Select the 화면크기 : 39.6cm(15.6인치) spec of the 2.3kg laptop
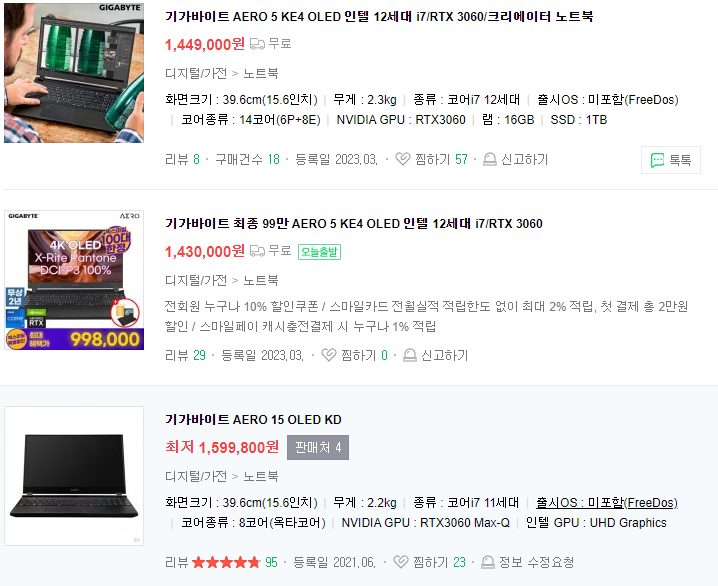The height and width of the screenshot is (586, 718). [x=241, y=99]
